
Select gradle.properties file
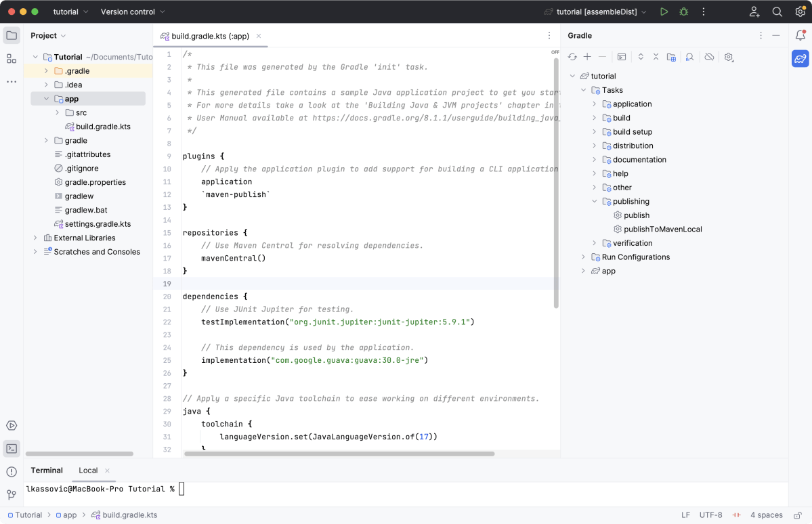click(x=90, y=182)
